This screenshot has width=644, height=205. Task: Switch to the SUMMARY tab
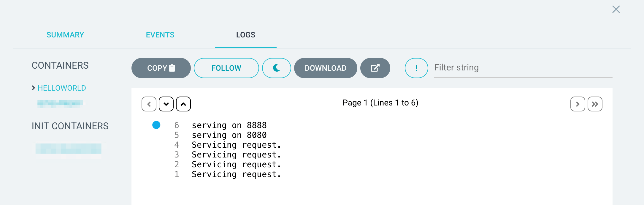[x=65, y=35]
